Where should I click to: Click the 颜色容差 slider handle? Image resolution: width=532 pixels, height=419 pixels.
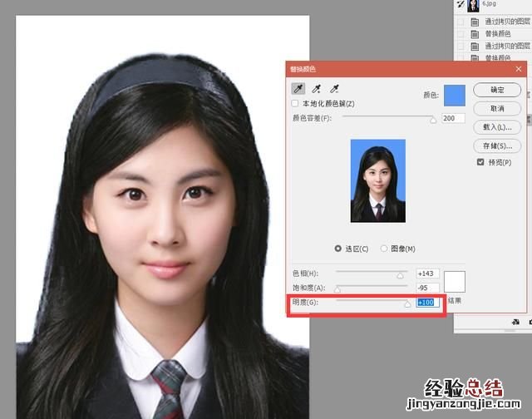(433, 120)
